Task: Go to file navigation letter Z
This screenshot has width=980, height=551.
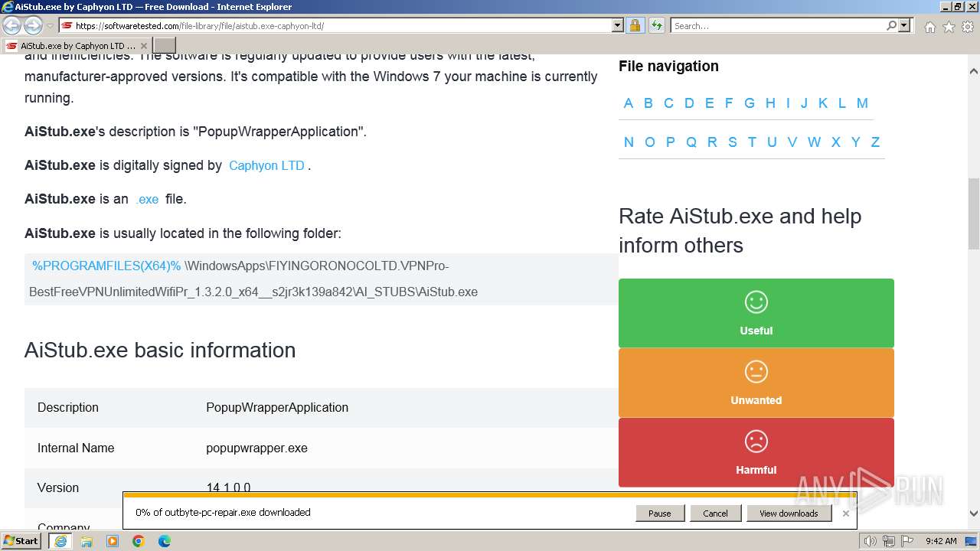Action: click(875, 142)
